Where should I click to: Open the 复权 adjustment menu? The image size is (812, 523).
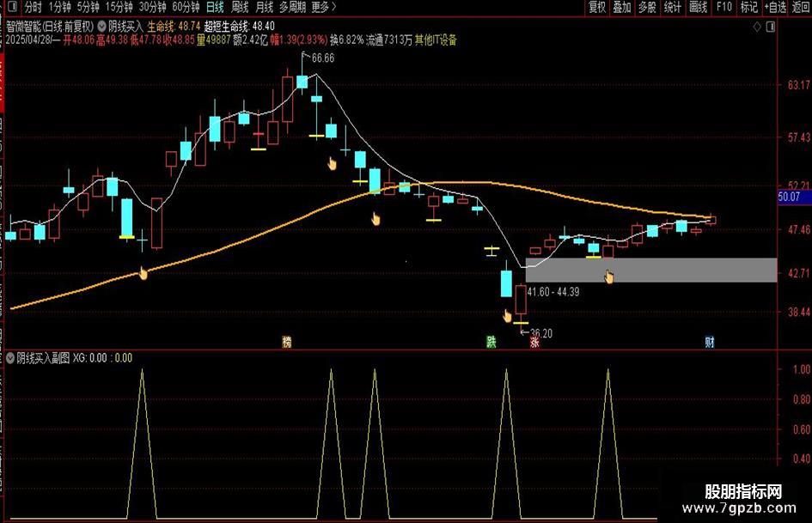coord(597,7)
